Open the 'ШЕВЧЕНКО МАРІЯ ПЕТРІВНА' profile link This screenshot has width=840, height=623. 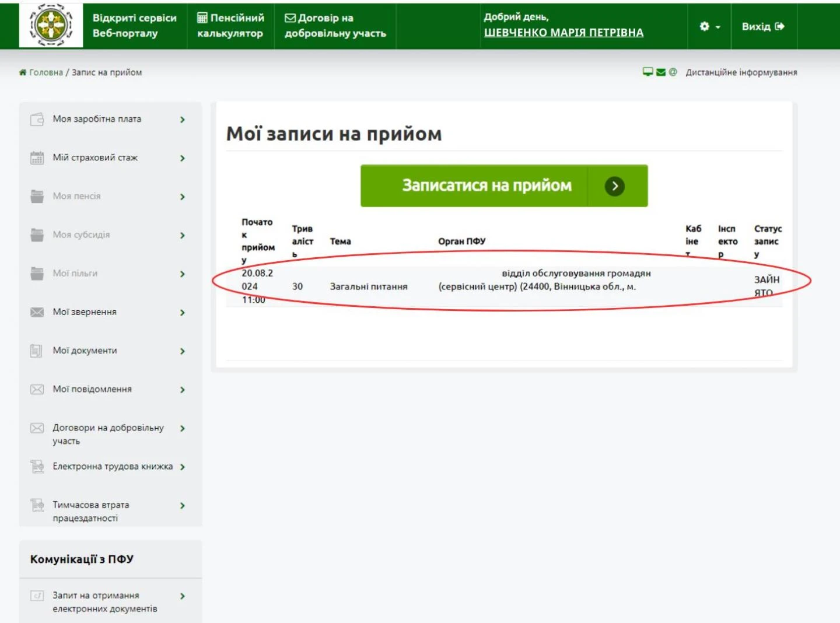click(564, 33)
